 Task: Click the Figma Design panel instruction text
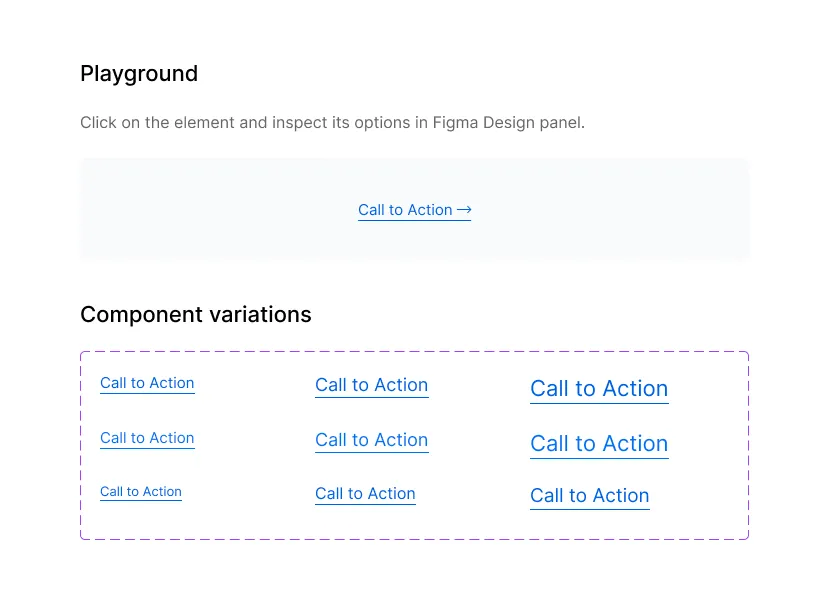pos(333,123)
